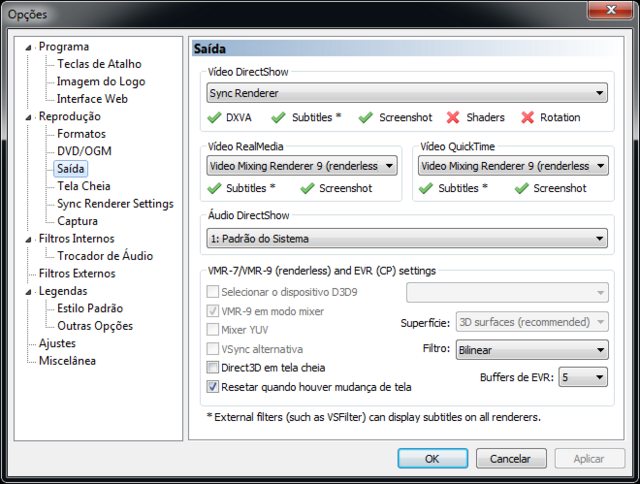Click the Cancelar button
The height and width of the screenshot is (484, 640).
pos(511,459)
